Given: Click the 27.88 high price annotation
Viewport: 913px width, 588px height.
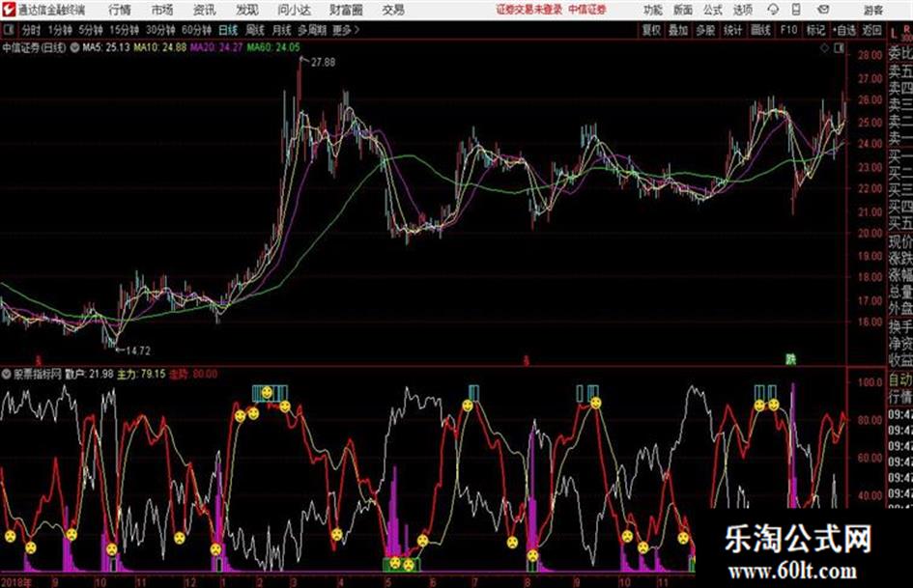Looking at the screenshot, I should (323, 62).
